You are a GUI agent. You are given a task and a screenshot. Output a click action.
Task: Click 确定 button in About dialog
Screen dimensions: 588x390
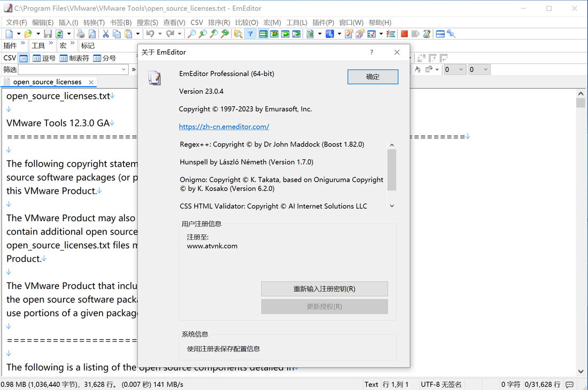tap(373, 77)
